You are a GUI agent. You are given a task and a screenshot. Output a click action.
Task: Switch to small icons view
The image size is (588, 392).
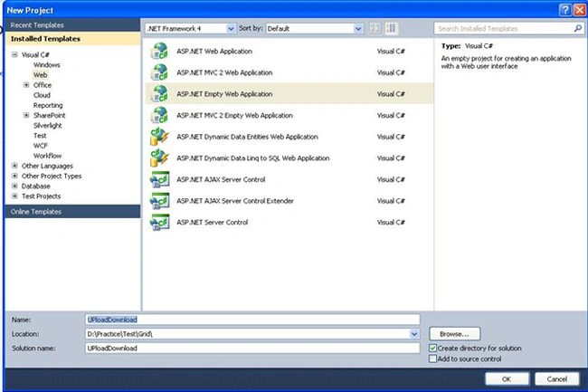click(375, 28)
